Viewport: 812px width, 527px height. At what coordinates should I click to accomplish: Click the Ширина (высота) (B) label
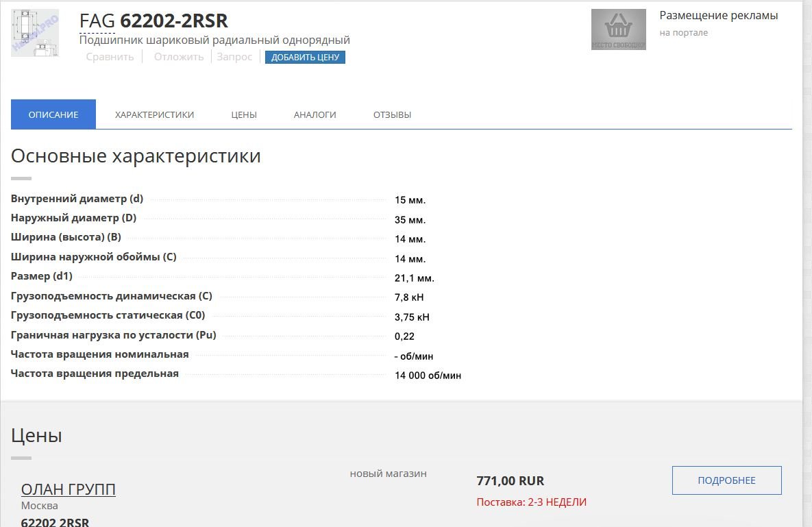click(66, 237)
